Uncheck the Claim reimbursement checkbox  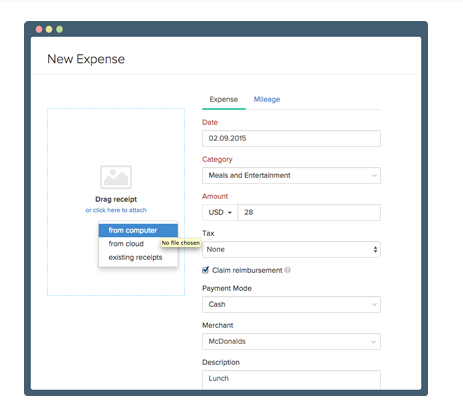pyautogui.click(x=206, y=270)
